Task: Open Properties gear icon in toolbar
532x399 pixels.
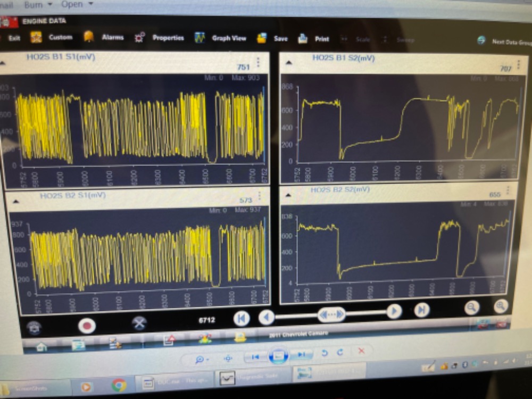Action: [x=140, y=38]
